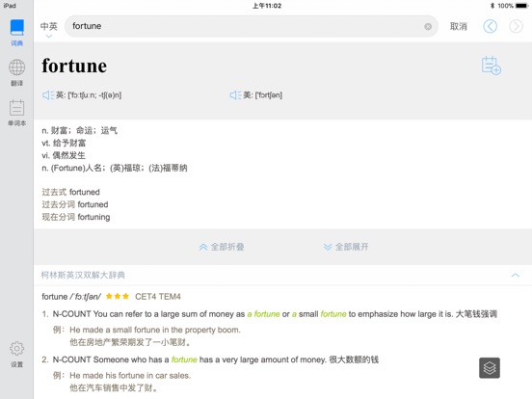Tap the three-star frequency rating
532x399 pixels.
tap(118, 296)
